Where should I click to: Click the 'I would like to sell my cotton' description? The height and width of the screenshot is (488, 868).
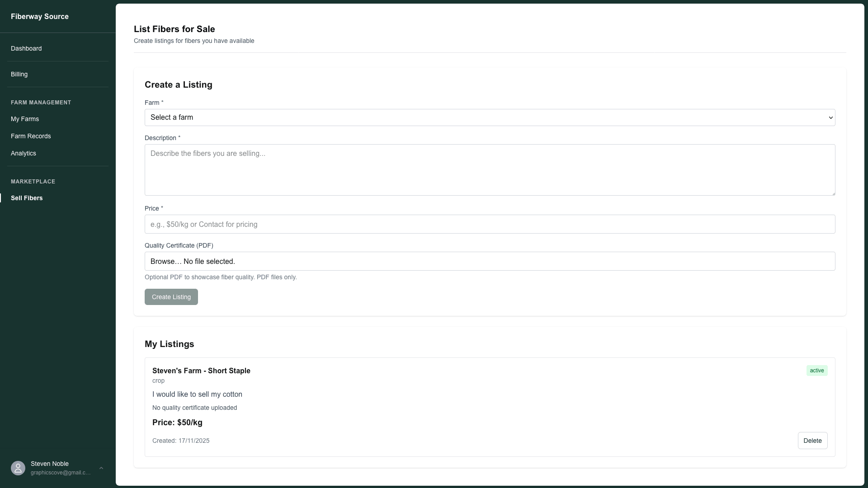tap(197, 394)
